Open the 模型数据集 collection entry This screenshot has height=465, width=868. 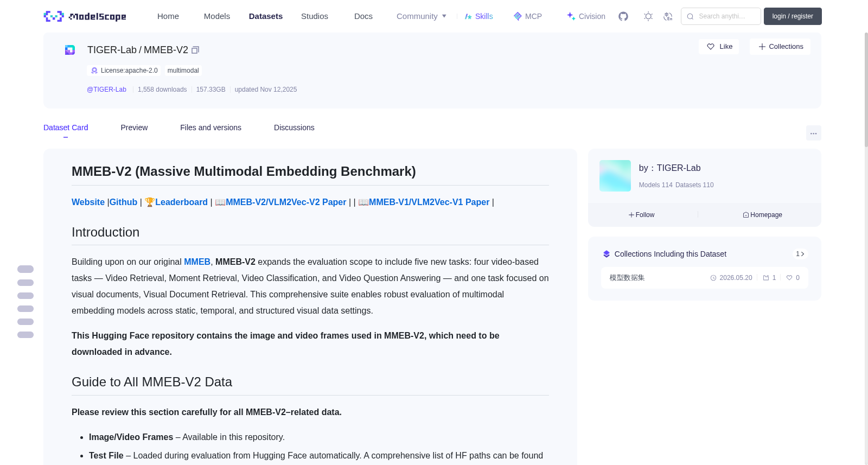pyautogui.click(x=704, y=278)
